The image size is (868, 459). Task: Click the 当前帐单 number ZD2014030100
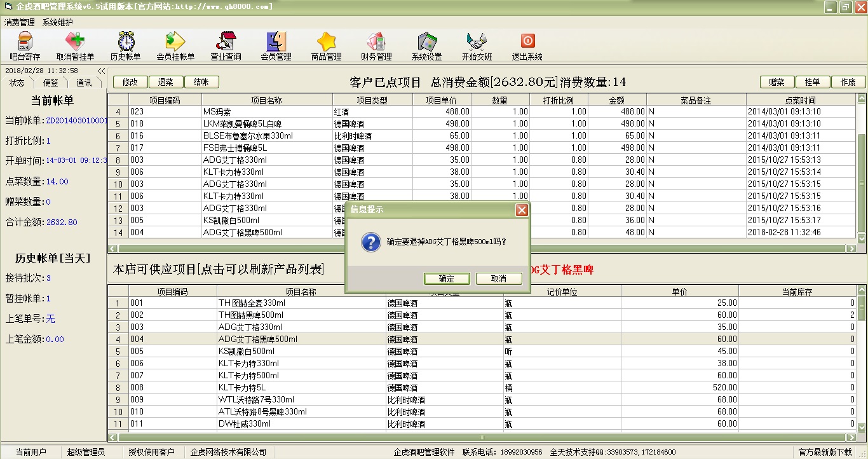(x=76, y=120)
